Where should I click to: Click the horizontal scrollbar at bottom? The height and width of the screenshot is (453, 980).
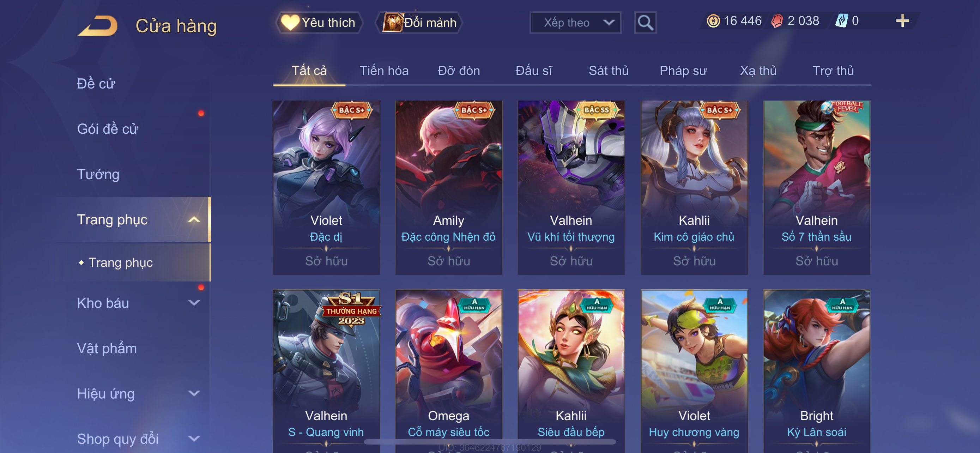click(490, 442)
